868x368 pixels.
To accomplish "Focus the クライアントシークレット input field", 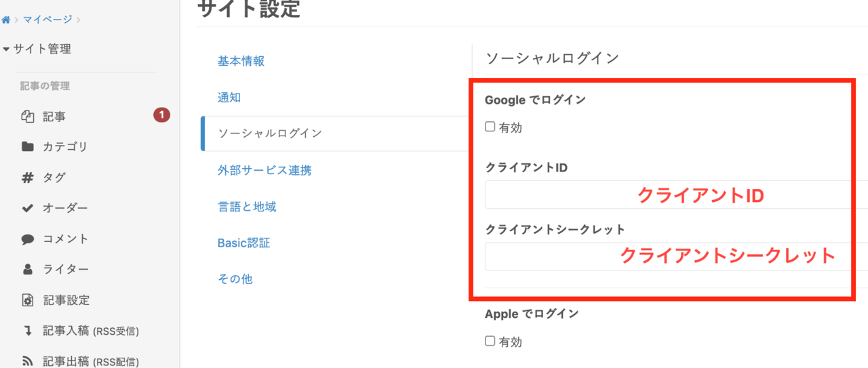I will point(677,256).
